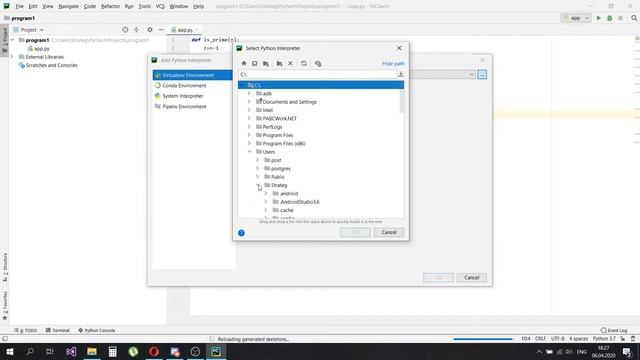Viewport: 640px width, 360px height.
Task: Select Conda Environment option
Action: click(x=184, y=86)
